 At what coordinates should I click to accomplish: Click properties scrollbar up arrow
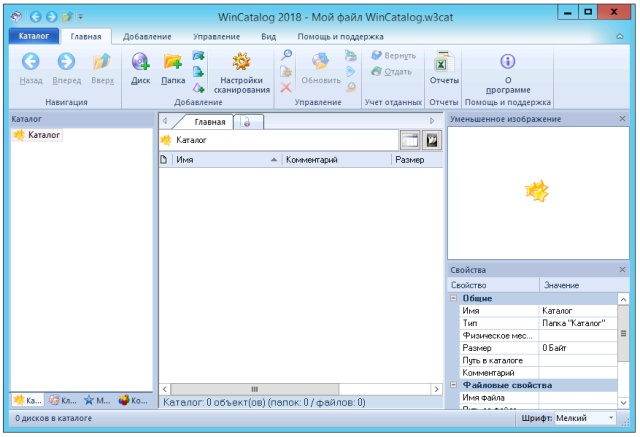click(623, 299)
